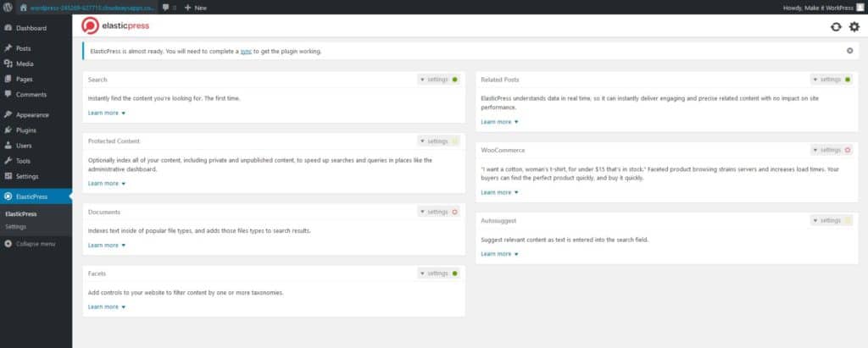Click the ElasticPress logo in the header
The height and width of the screenshot is (348, 868).
[115, 26]
